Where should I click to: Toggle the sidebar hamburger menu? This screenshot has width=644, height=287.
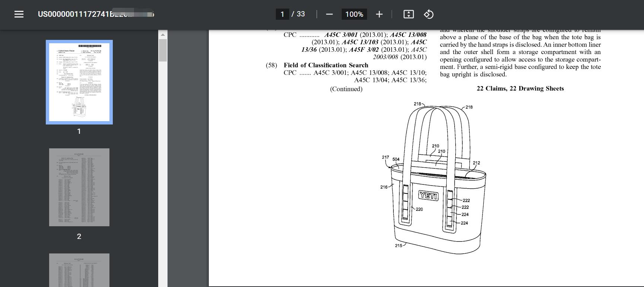point(19,14)
